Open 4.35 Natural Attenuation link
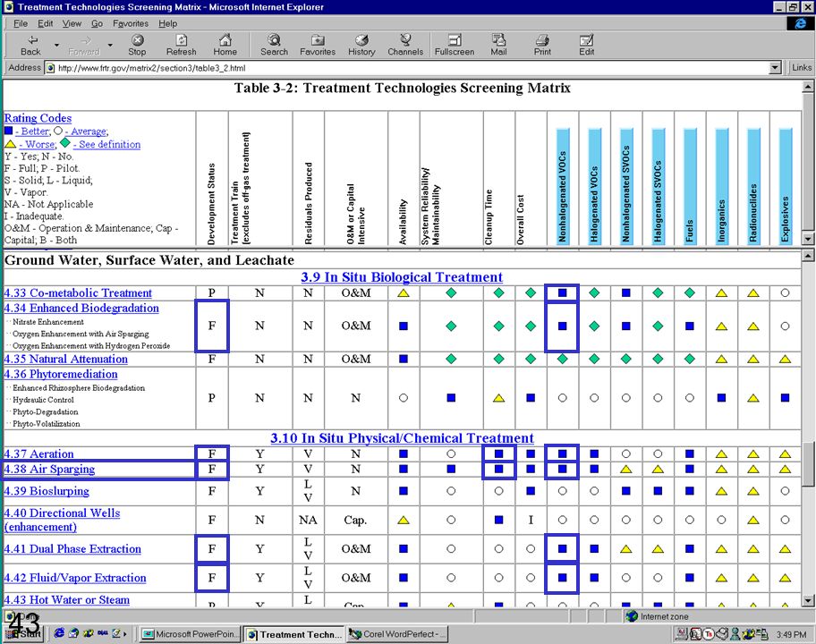 65,359
